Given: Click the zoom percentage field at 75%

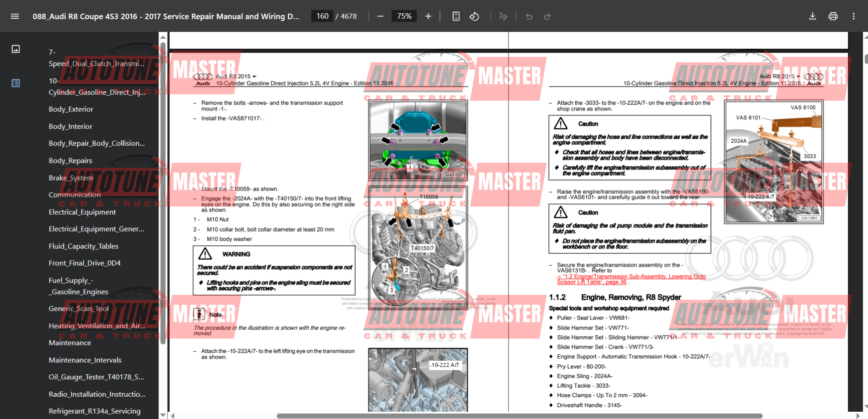Looking at the screenshot, I should click(x=404, y=16).
